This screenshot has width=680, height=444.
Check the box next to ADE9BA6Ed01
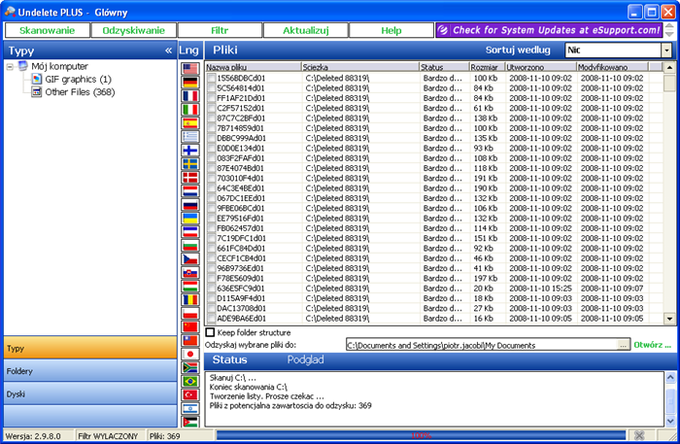pos(211,318)
